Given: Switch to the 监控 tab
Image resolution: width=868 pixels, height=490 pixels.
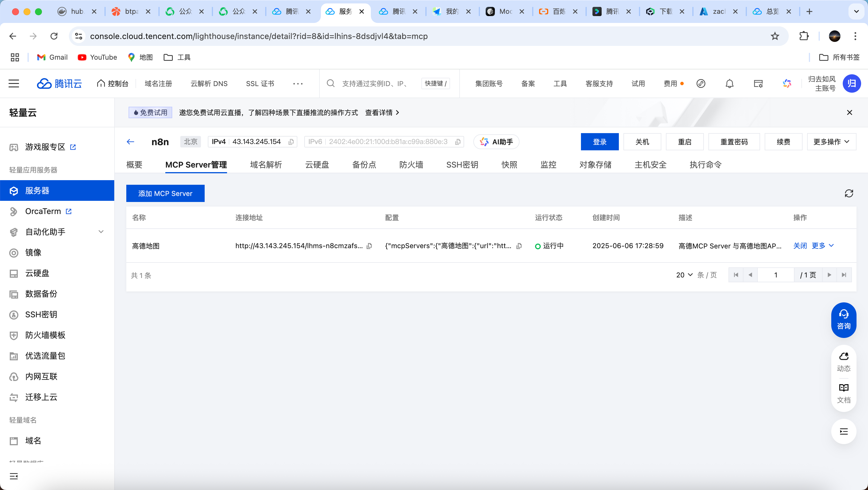Looking at the screenshot, I should coord(548,165).
